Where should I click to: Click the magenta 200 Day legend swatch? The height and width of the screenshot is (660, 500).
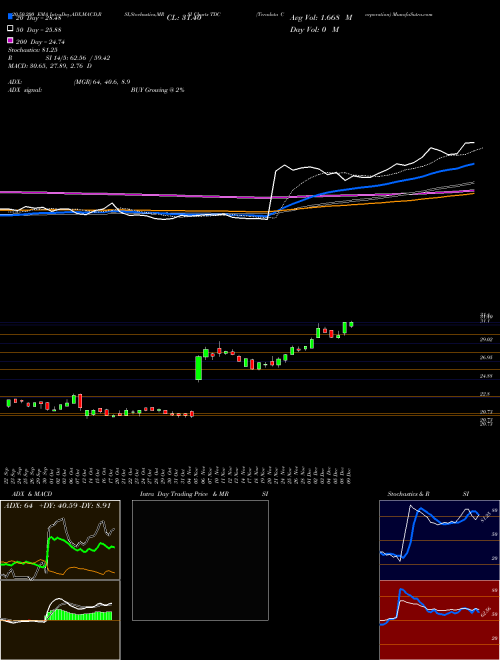click(10, 41)
